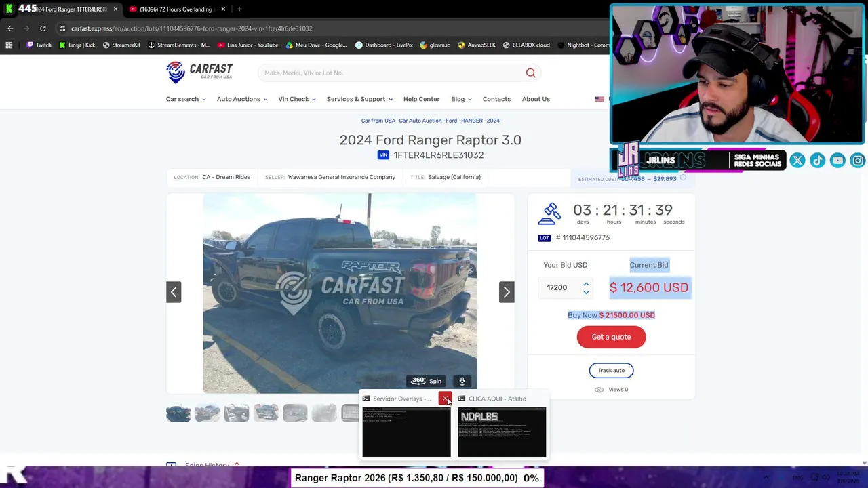Close the Ford Ranger browser tab
The image size is (868, 488).
[115, 9]
